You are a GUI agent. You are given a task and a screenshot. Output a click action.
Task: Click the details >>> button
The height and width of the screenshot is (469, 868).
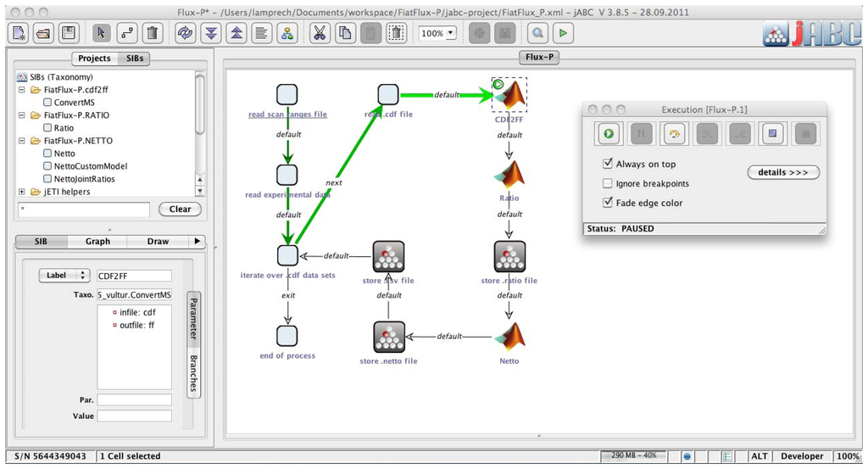point(783,172)
